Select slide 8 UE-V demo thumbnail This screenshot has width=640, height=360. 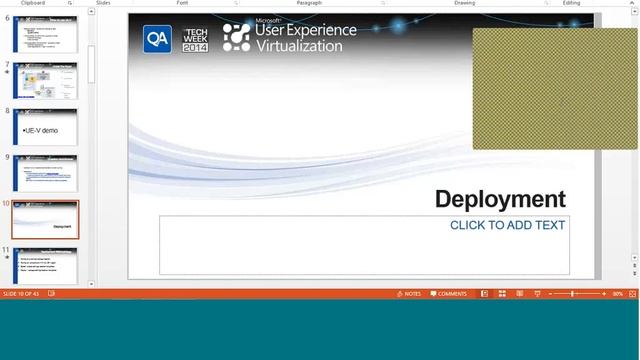45,127
